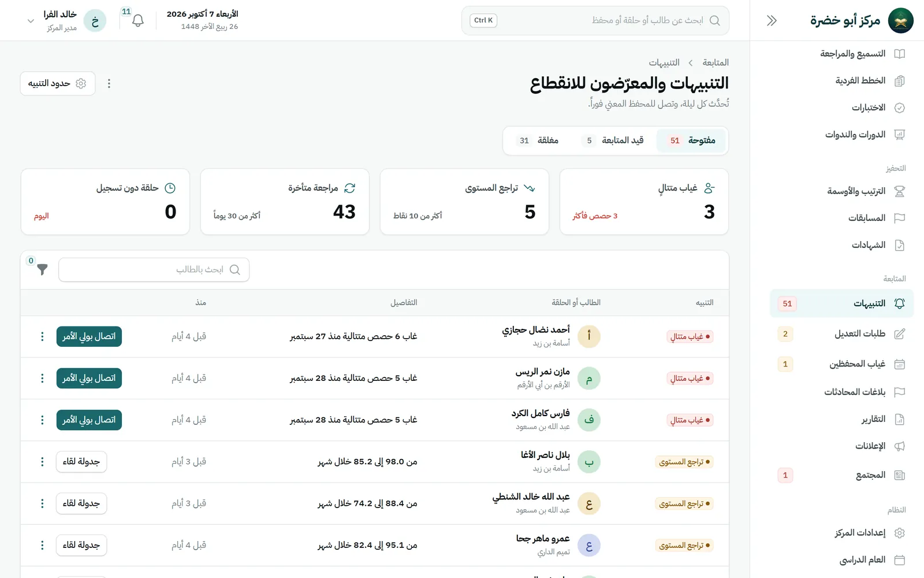Click avatar of أحمد نضال حجازي
Viewport: 924px width, 578px height.
coord(589,336)
